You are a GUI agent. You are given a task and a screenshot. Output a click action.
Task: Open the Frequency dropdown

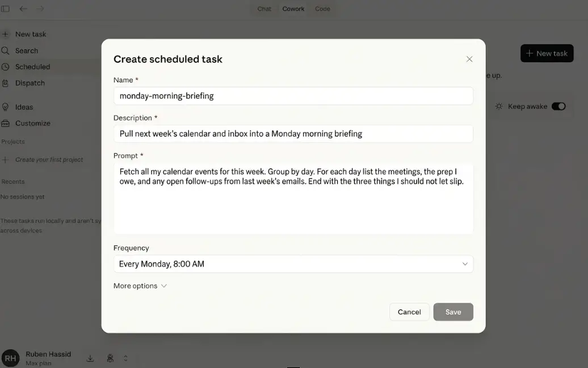pyautogui.click(x=293, y=264)
